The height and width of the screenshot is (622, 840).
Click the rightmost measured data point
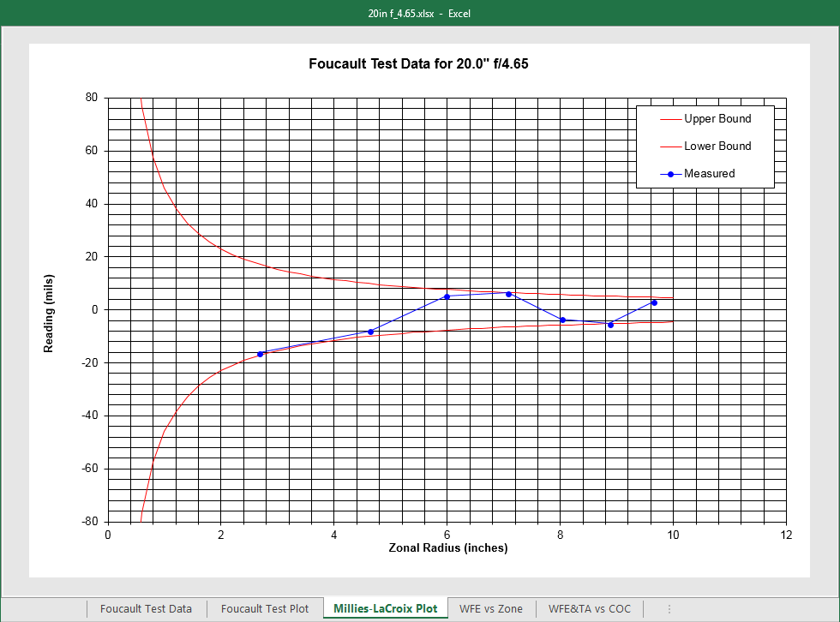(x=654, y=302)
